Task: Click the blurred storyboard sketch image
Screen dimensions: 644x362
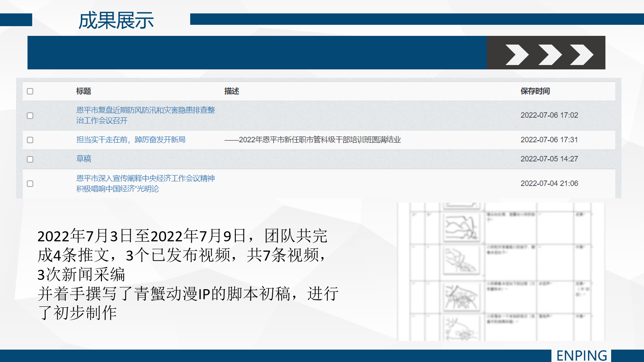Action: [x=500, y=271]
